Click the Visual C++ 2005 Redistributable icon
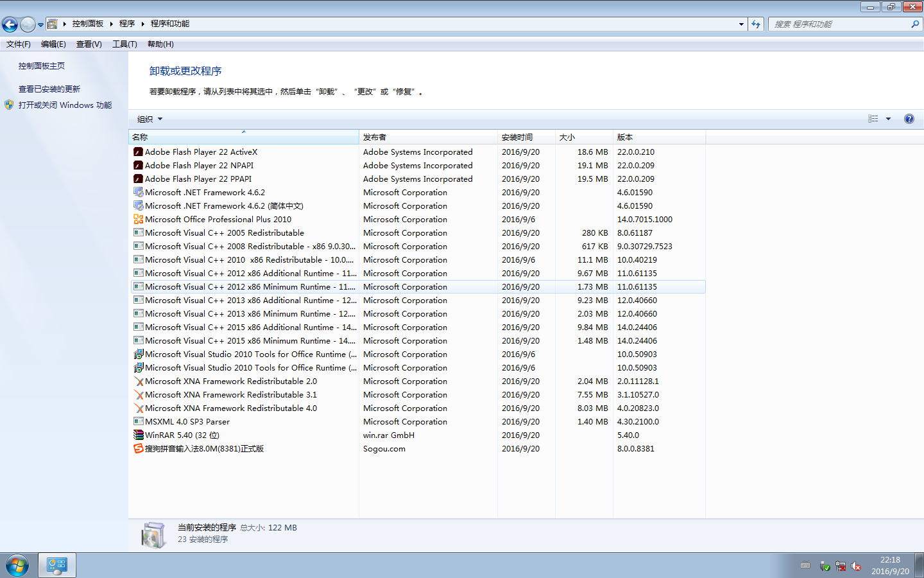The height and width of the screenshot is (578, 924). point(138,233)
